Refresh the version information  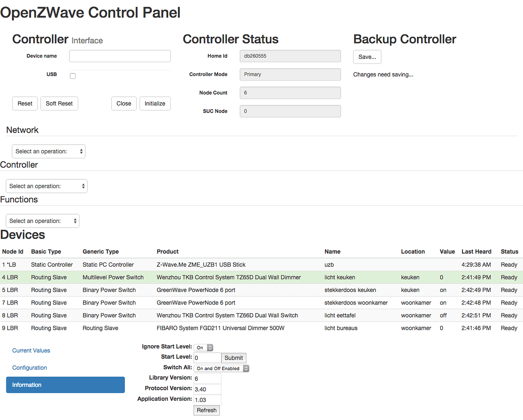pyautogui.click(x=206, y=410)
